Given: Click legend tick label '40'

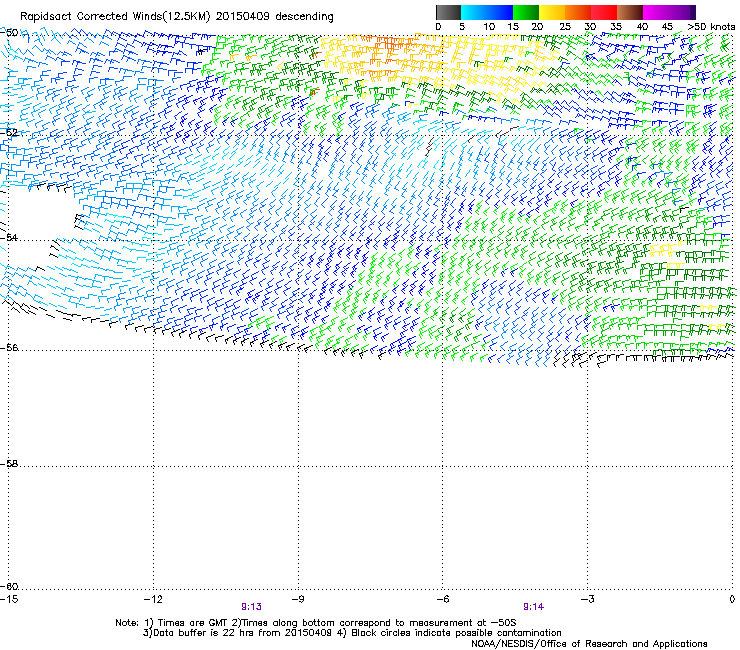Looking at the screenshot, I should coord(642,27).
